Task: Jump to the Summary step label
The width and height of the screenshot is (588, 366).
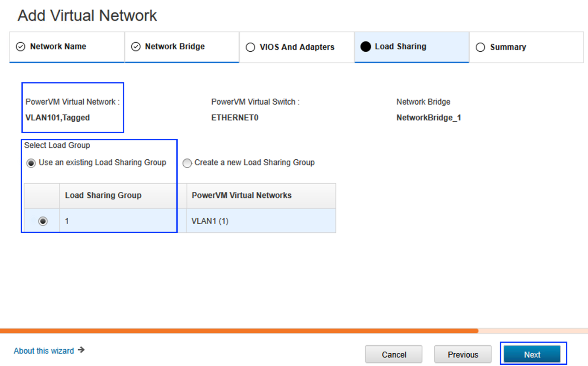Action: pyautogui.click(x=508, y=47)
